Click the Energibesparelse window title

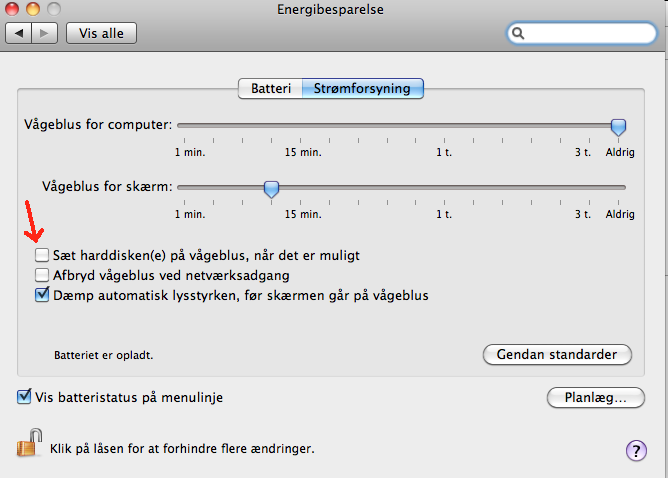pos(330,9)
